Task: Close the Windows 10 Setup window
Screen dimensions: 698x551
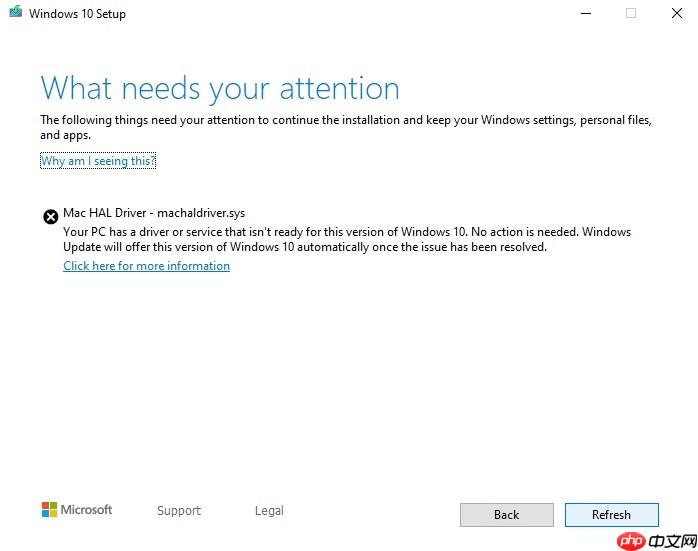Action: click(677, 13)
